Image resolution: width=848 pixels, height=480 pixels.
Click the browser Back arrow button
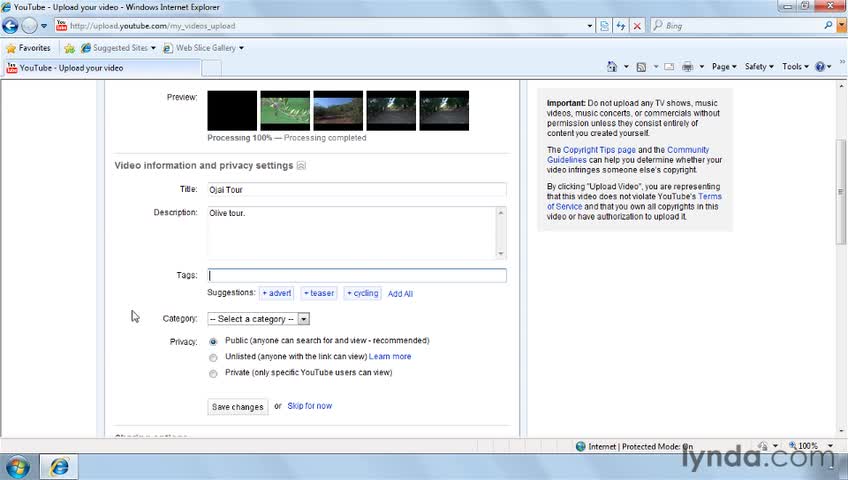click(x=10, y=25)
